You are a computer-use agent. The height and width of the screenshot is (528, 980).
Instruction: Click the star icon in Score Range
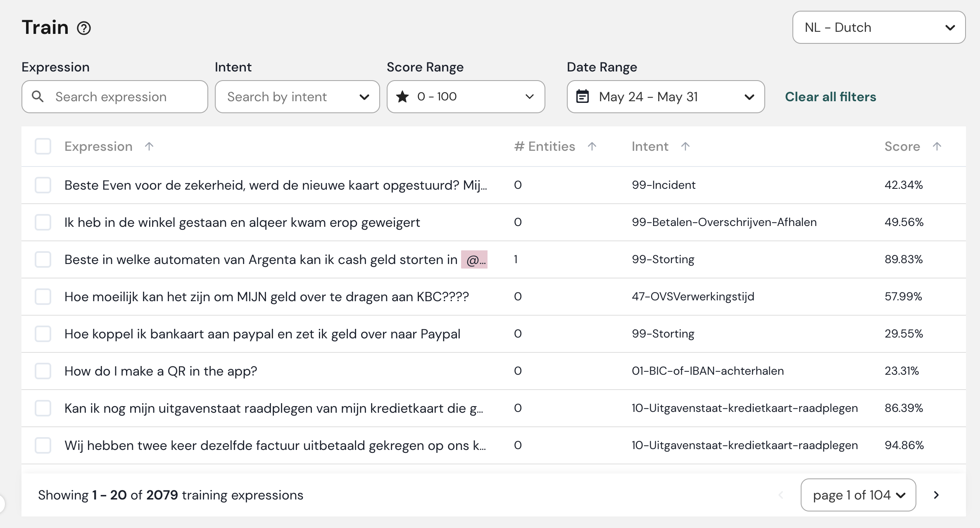(x=402, y=97)
